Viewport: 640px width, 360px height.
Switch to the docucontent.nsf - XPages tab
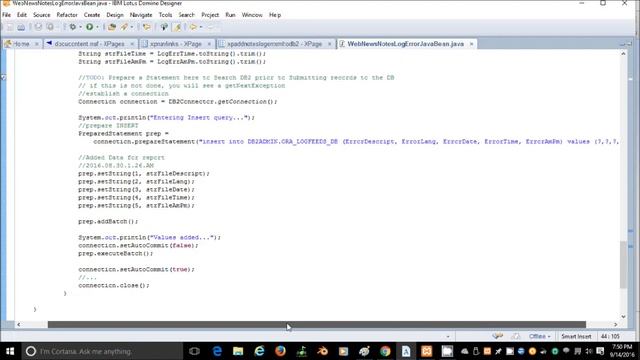(x=89, y=44)
